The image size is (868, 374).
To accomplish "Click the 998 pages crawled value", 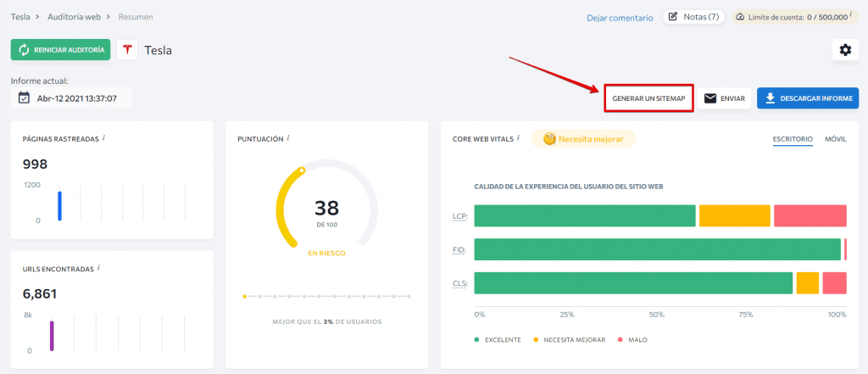I will point(35,165).
